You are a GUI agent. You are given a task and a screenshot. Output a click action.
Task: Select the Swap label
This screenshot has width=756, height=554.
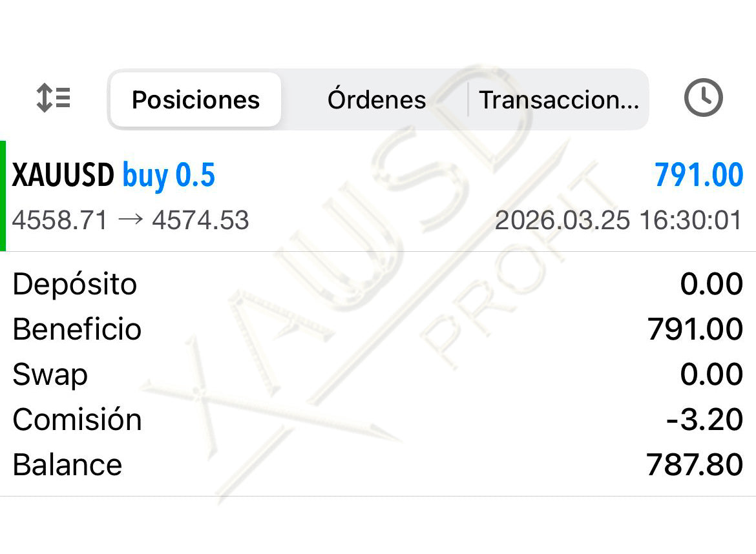point(50,374)
